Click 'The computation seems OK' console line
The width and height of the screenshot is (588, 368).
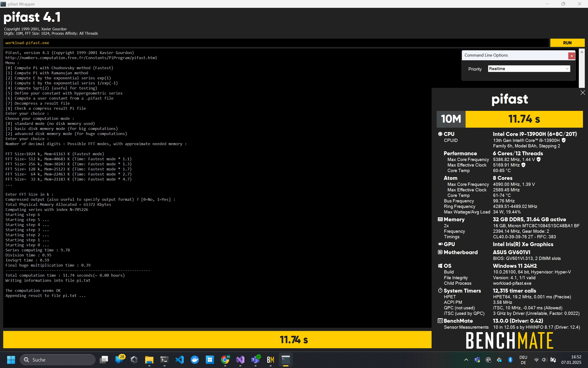pyautogui.click(x=33, y=290)
